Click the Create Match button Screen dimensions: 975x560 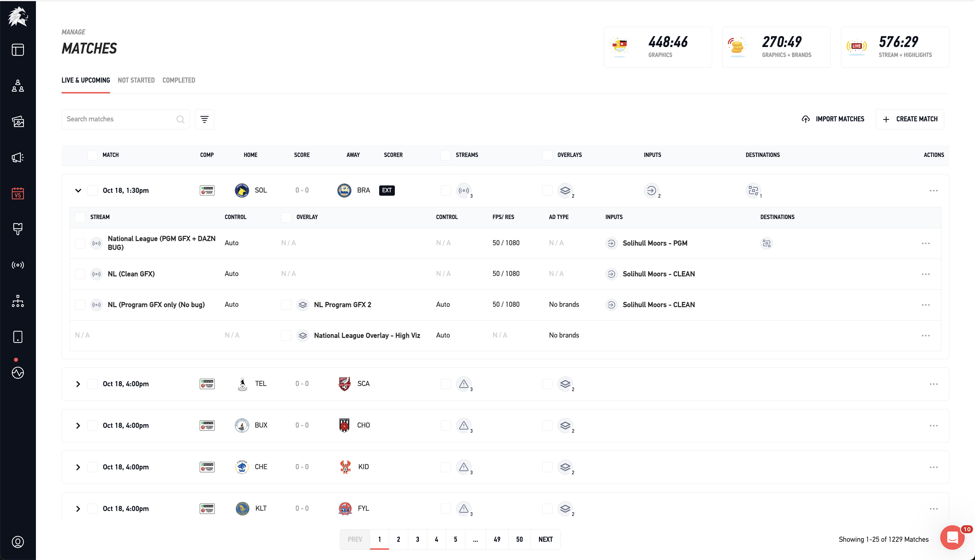(909, 119)
